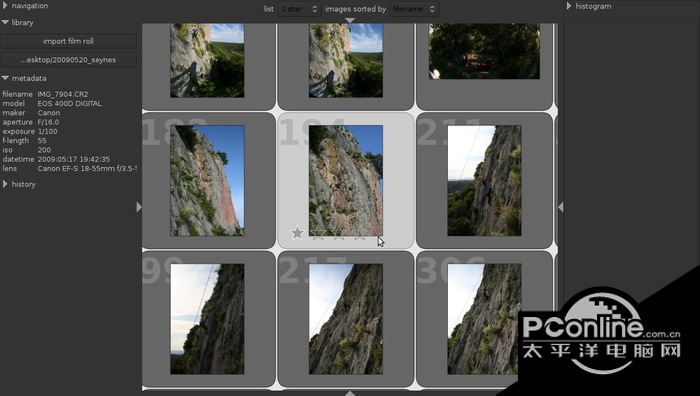Screen dimensions: 700x396
Task: Collapse the right panel with side arrow
Action: (x=561, y=207)
